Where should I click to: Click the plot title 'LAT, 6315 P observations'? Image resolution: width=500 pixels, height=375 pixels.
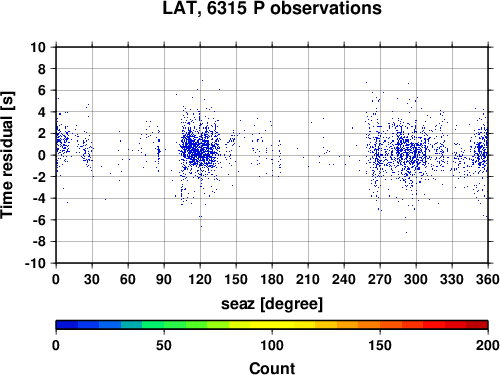[272, 8]
